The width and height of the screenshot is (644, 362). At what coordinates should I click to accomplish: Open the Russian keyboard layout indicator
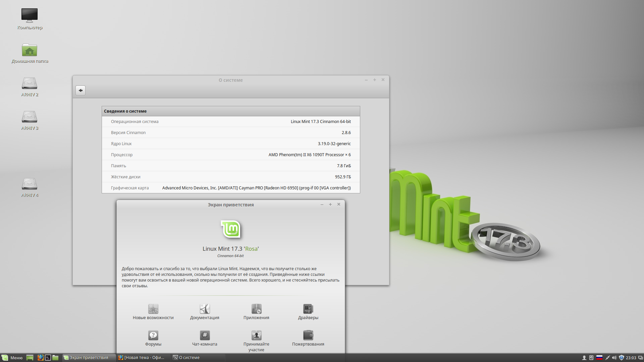(x=599, y=358)
